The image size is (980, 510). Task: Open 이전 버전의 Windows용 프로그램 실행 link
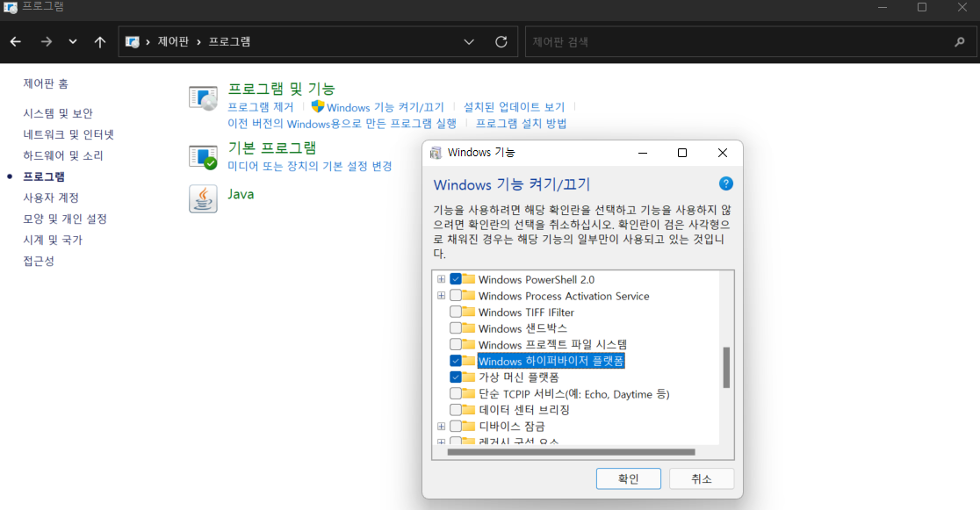[342, 124]
